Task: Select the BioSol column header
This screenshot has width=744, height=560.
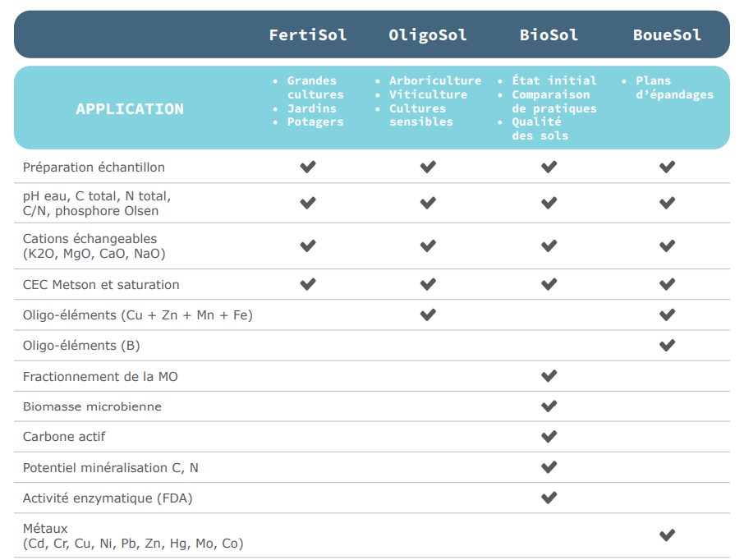Action: pos(549,34)
